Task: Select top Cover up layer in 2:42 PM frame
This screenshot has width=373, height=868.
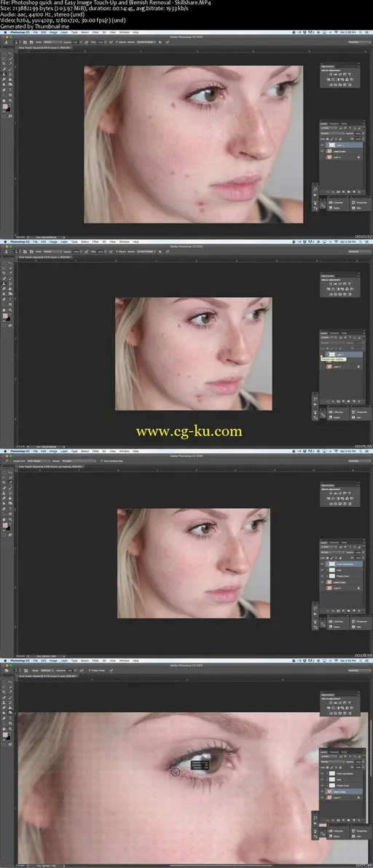Action: tap(344, 564)
